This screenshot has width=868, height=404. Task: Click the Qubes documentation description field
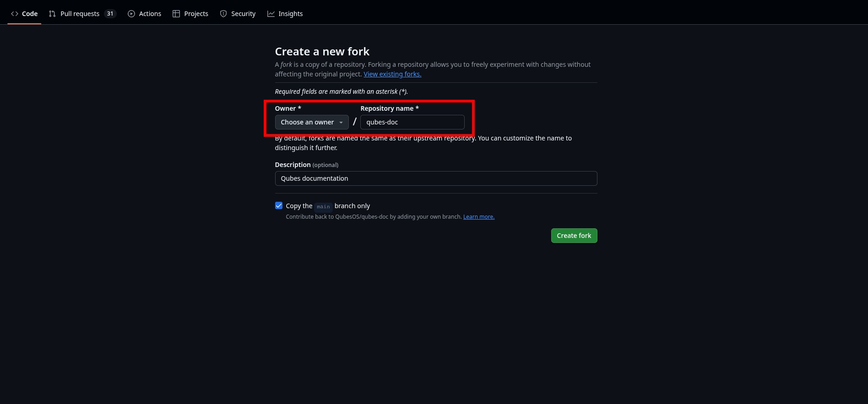[x=435, y=178]
